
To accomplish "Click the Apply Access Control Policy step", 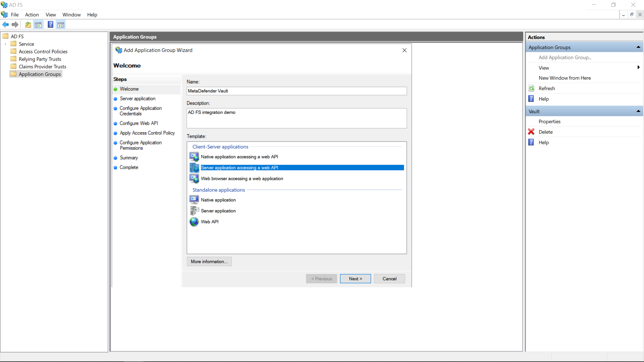I will coord(147,133).
